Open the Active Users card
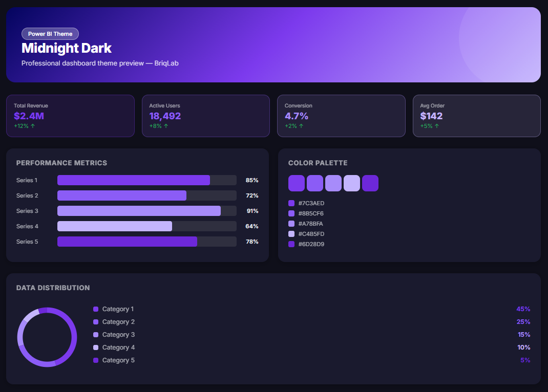The height and width of the screenshot is (392, 548). click(x=205, y=116)
